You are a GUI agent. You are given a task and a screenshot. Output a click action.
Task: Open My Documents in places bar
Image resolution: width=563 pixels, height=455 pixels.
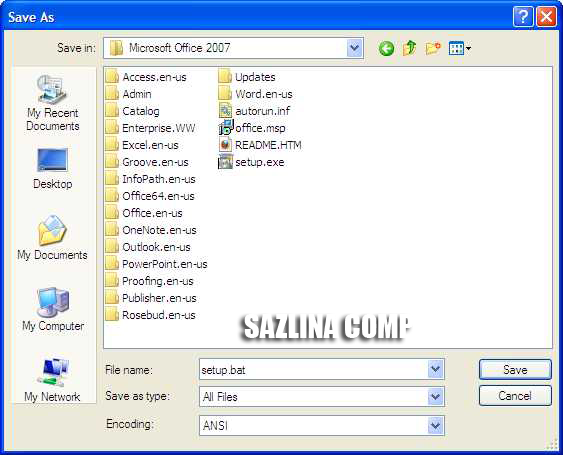52,237
